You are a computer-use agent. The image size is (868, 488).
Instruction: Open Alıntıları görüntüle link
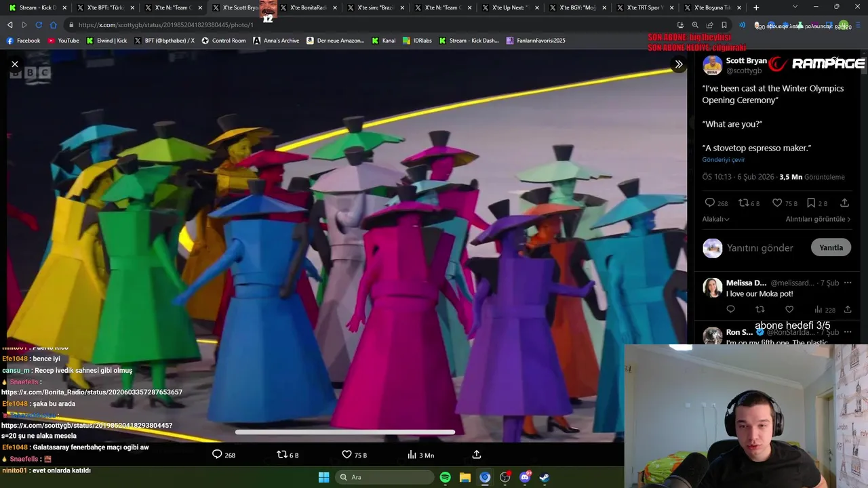(x=818, y=219)
